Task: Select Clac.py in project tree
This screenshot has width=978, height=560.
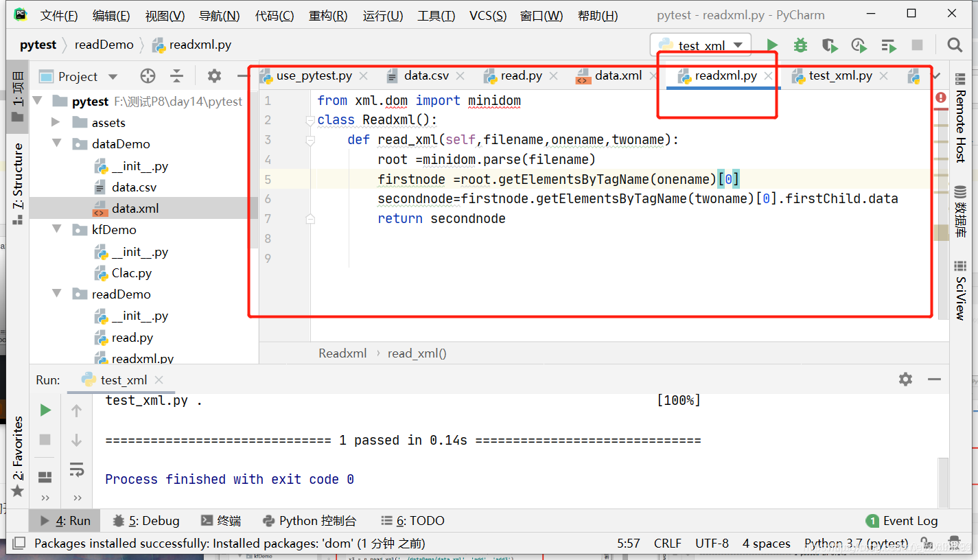Action: [132, 273]
